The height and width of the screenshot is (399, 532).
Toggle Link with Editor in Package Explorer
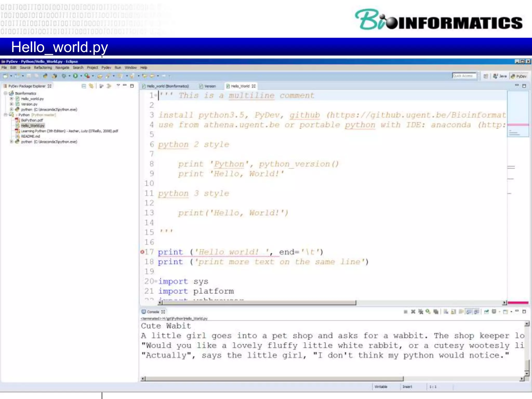91,86
